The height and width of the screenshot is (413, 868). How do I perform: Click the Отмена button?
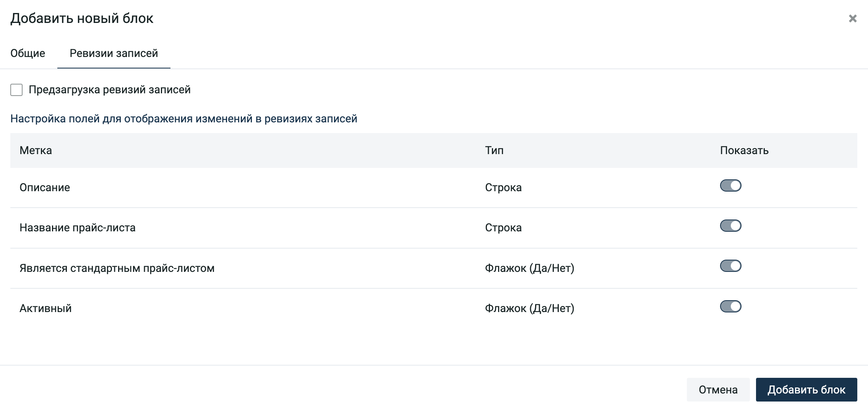718,390
